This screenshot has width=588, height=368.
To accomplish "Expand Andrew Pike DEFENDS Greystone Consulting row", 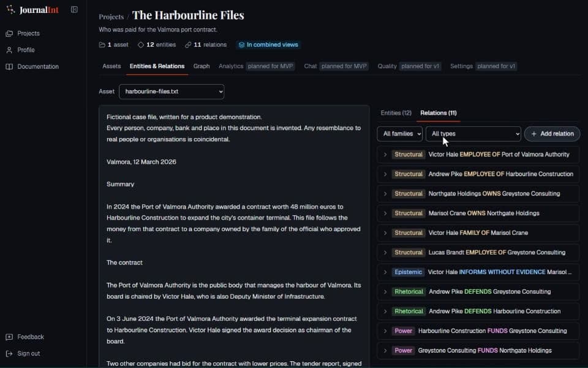I will point(385,292).
